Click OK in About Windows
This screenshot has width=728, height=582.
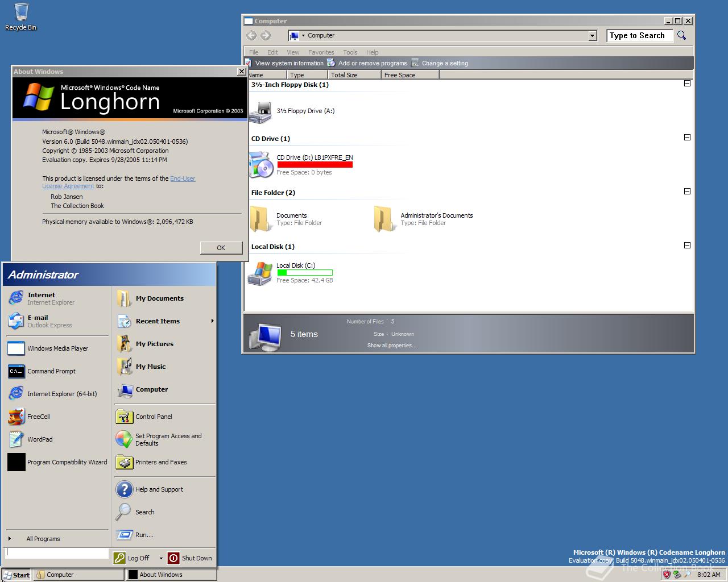coord(221,248)
